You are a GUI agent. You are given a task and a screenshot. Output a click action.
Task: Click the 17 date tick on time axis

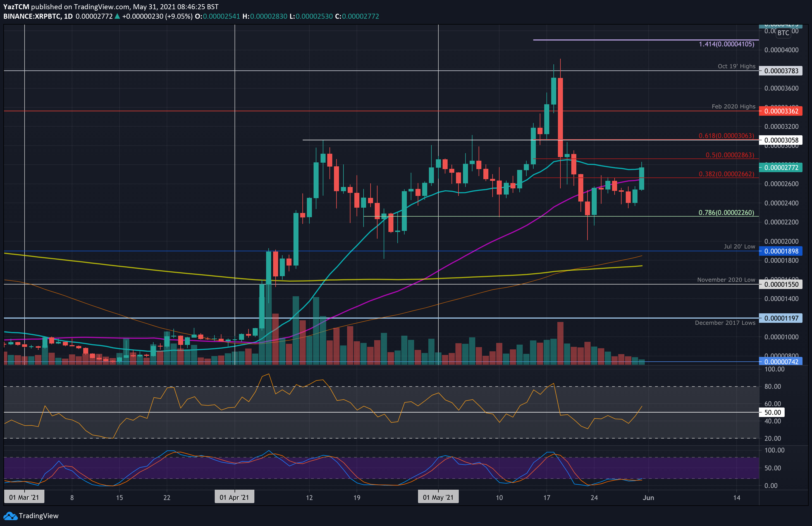tap(546, 498)
